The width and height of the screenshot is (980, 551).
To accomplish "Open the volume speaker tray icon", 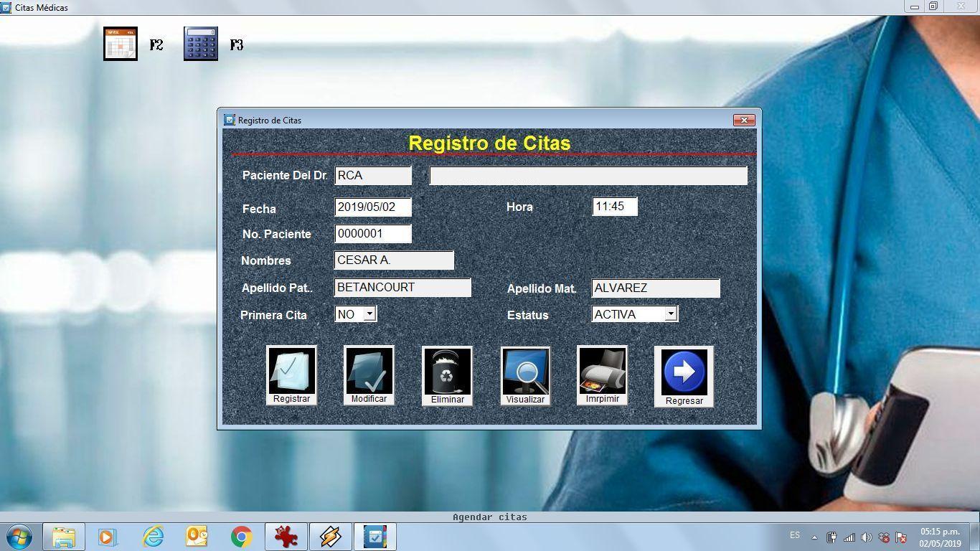I will coord(867,537).
